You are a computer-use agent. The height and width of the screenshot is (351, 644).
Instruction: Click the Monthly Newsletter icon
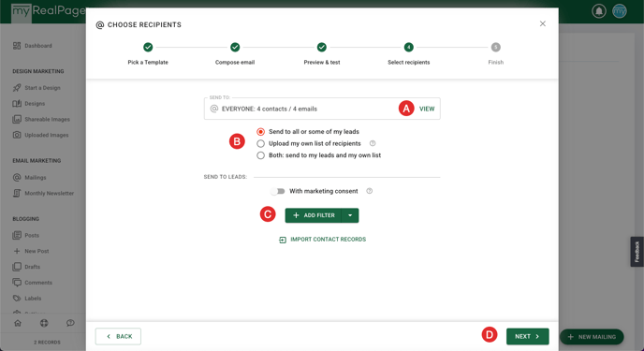coord(17,193)
